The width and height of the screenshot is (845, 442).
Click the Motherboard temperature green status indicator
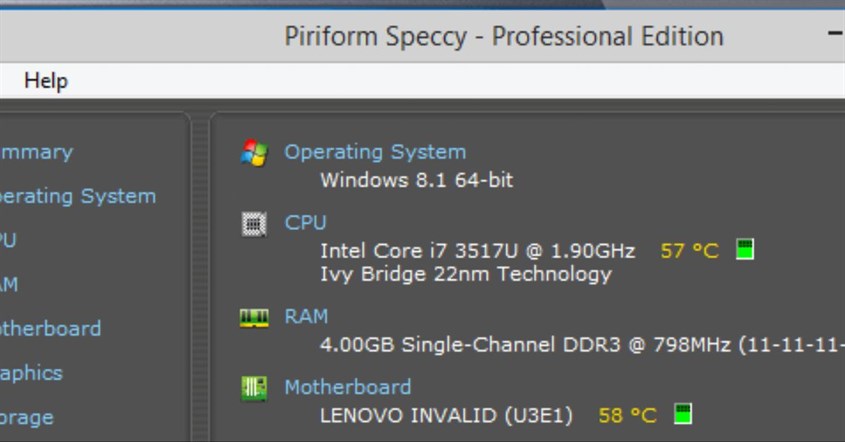pyautogui.click(x=683, y=414)
